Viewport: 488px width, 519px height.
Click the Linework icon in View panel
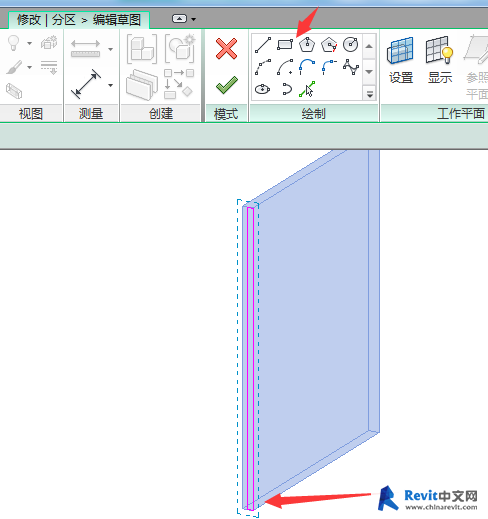click(49, 67)
